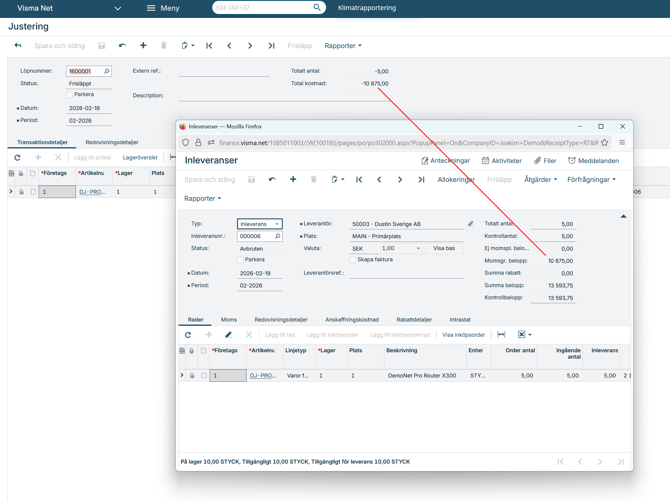
Task: Go to first record in Justering toolbar
Action: click(x=209, y=46)
